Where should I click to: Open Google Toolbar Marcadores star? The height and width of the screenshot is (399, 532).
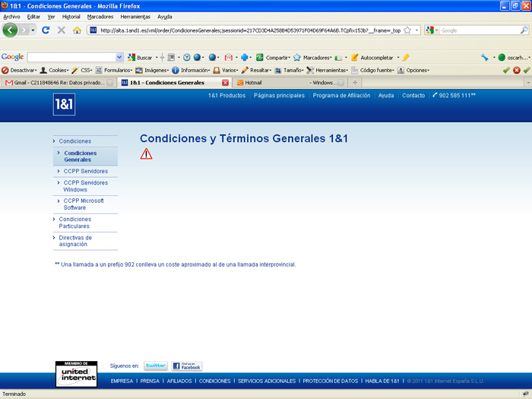312,57
